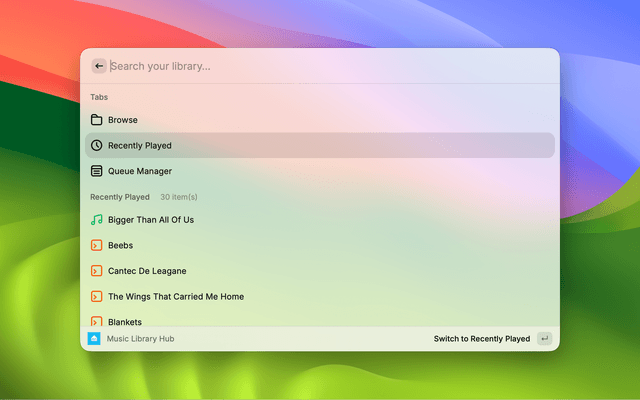Switch to the Queue Manager tab
Image resolution: width=640 pixels, height=400 pixels.
[x=140, y=171]
